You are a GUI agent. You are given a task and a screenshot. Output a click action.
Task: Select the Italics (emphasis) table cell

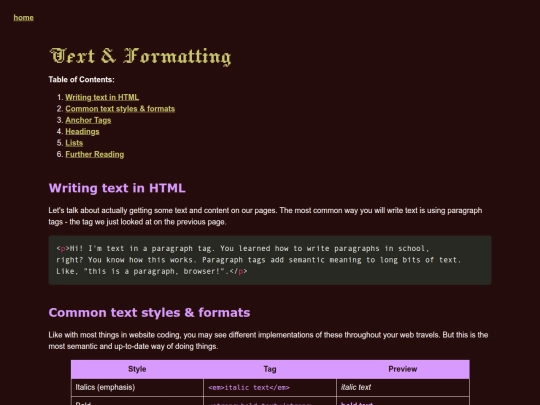click(137, 387)
